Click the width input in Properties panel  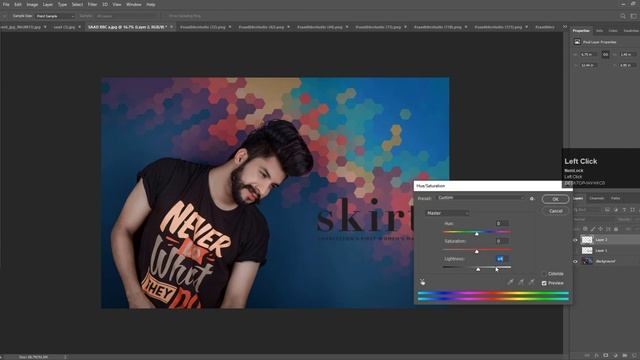point(589,54)
